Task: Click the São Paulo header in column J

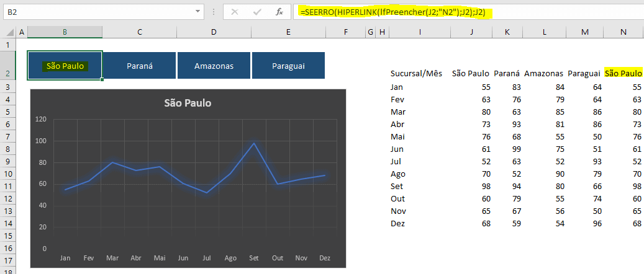Action: click(471, 73)
